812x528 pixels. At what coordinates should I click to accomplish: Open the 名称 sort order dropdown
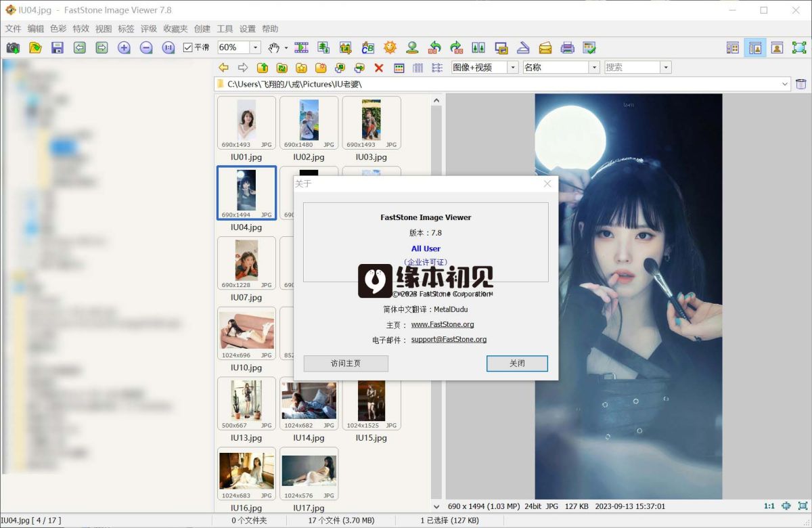[x=594, y=68]
